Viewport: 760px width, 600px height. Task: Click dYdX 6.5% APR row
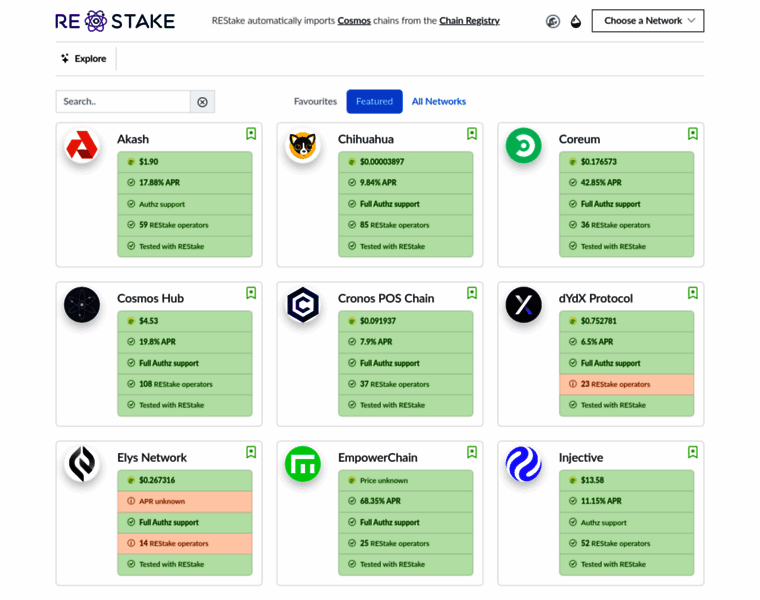coord(626,342)
